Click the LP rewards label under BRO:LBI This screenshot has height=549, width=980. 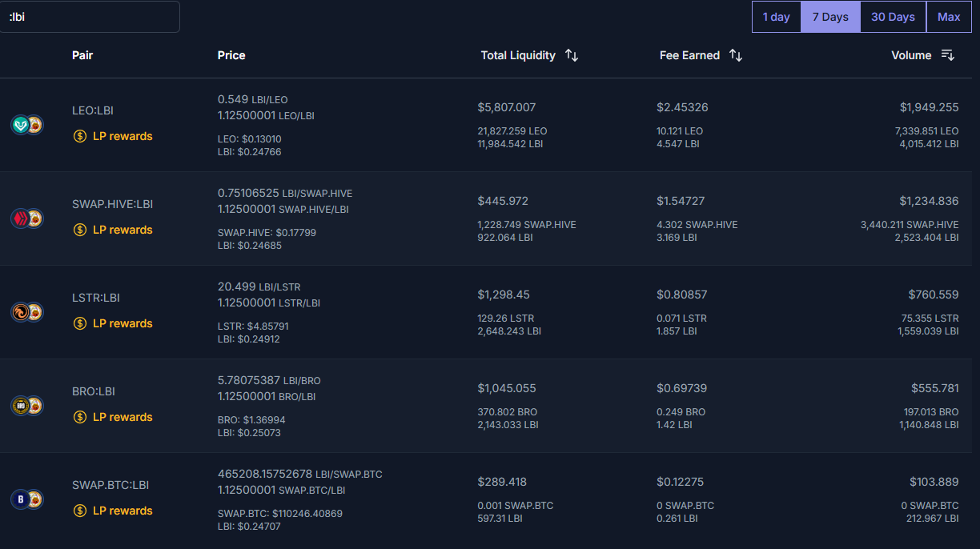(122, 417)
